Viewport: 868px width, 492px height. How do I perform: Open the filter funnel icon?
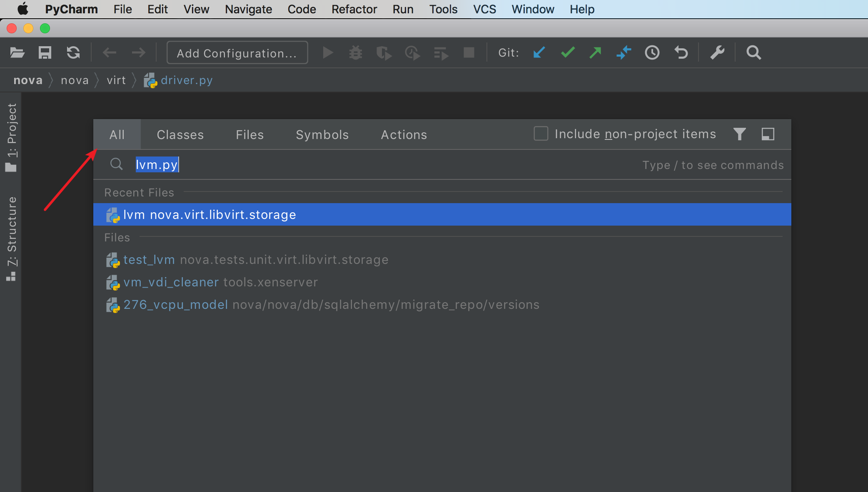pos(739,134)
